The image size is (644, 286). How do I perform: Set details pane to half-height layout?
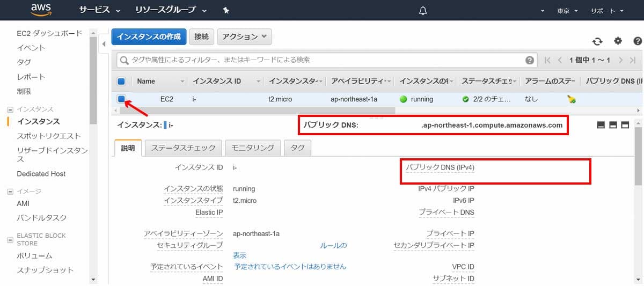(613, 125)
